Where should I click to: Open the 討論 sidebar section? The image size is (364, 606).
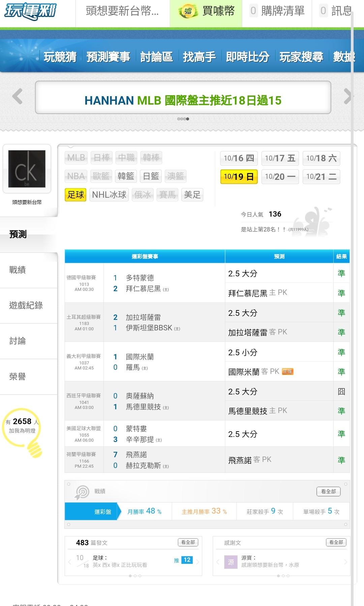(29, 341)
